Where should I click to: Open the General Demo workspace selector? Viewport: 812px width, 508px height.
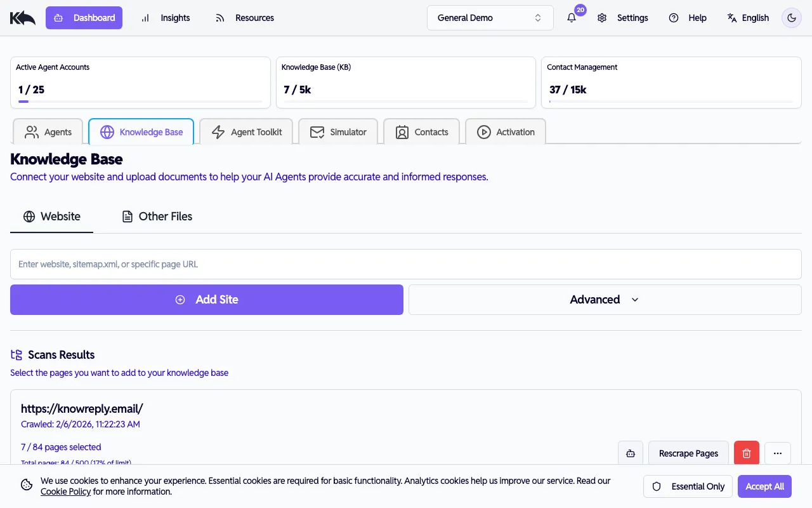pos(490,18)
